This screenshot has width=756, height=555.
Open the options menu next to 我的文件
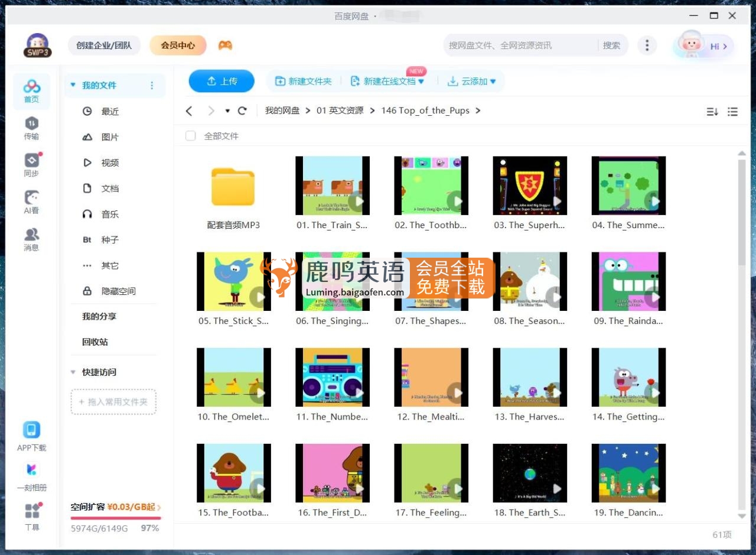(x=152, y=85)
